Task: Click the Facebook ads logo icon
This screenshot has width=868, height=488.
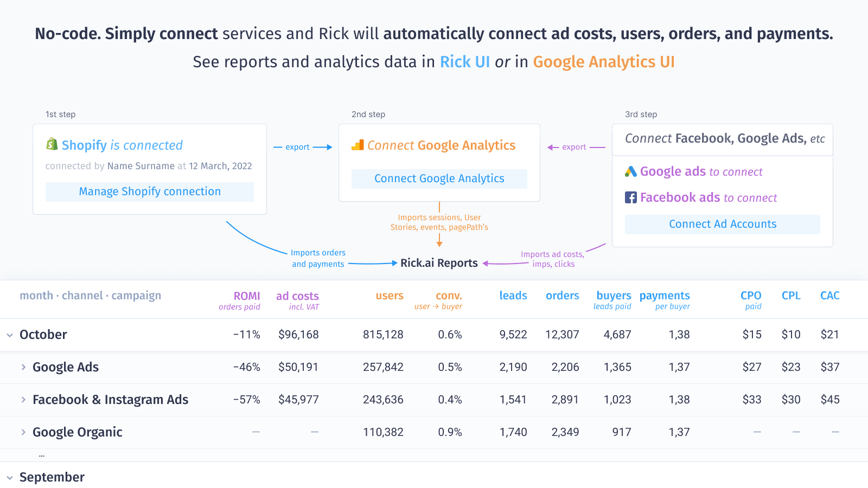Action: [630, 197]
